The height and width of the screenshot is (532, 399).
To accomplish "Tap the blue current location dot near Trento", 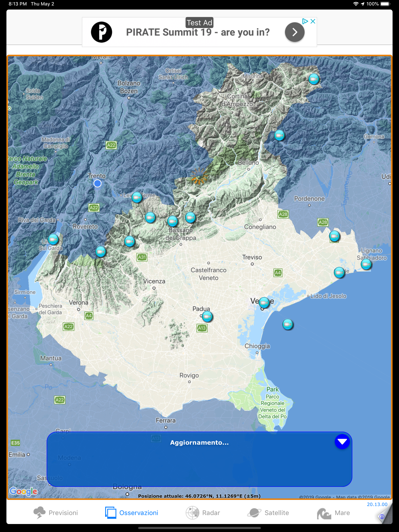I will click(97, 183).
